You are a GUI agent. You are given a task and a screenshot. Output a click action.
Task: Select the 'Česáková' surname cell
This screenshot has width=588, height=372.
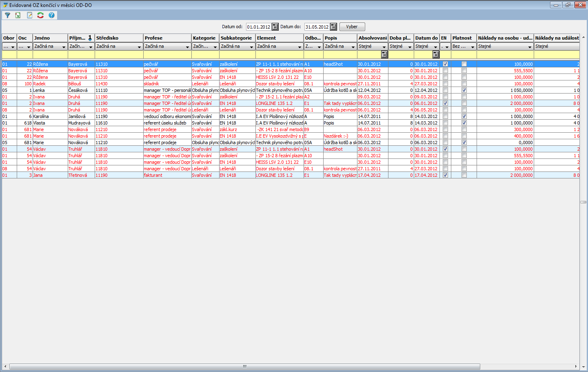[x=81, y=90]
